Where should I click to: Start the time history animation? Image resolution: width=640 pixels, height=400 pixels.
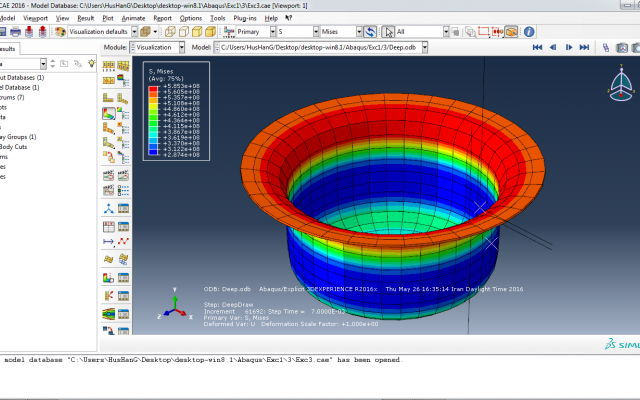pos(123,176)
